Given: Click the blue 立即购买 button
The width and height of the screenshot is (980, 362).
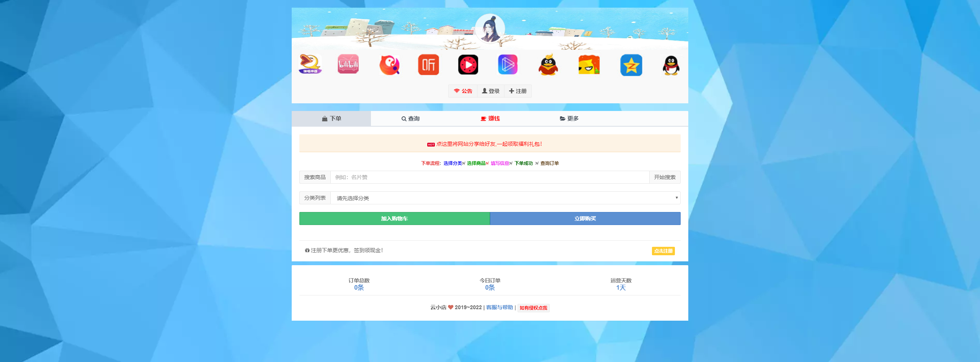Looking at the screenshot, I should tap(585, 218).
